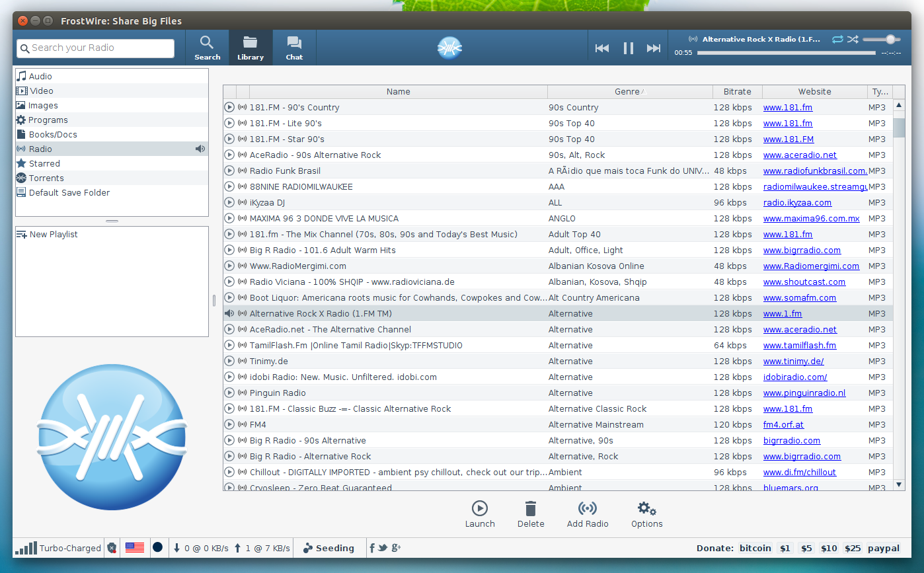Click radio signal icon for 88NINE RADIOMILWAUKEE
924x573 pixels.
(x=243, y=187)
